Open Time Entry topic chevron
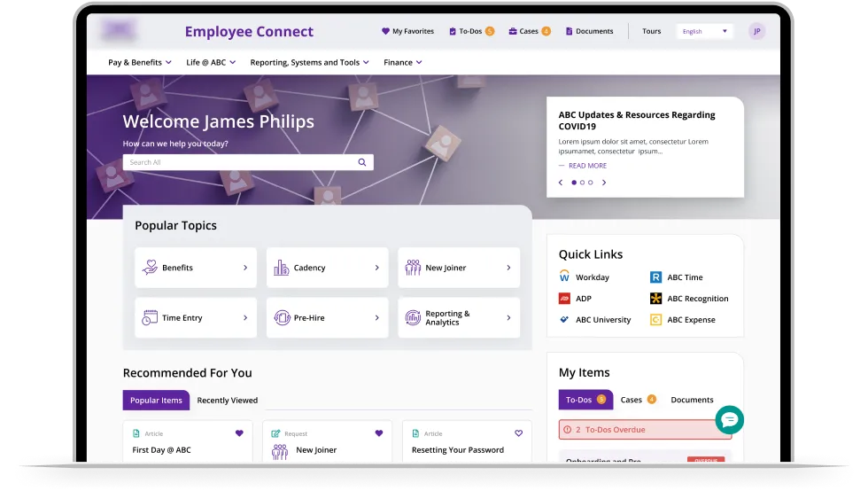 245,318
